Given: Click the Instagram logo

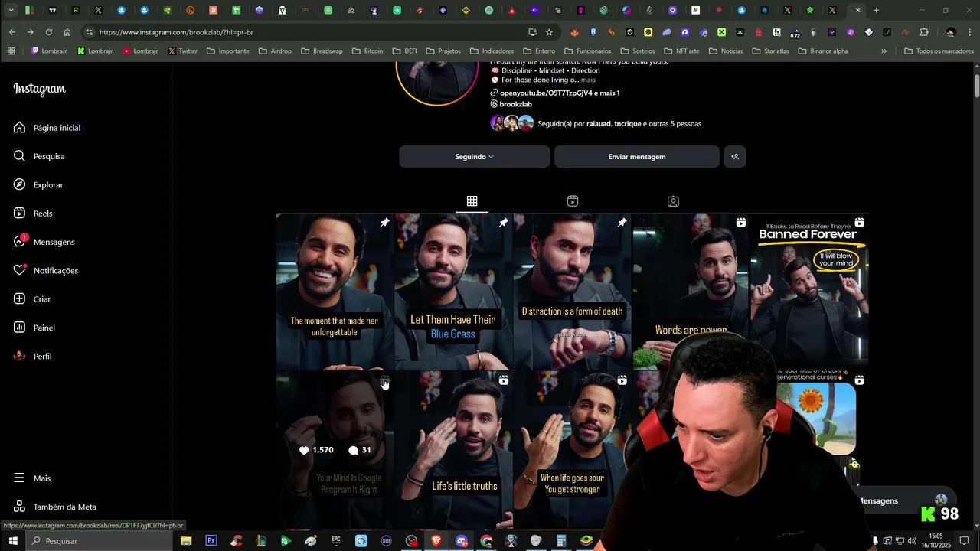Looking at the screenshot, I should point(40,89).
